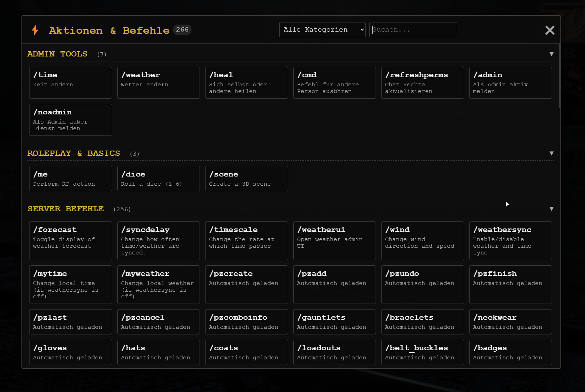Open the Alle Kategorien dropdown
Screen dimensions: 585x392
coord(322,29)
